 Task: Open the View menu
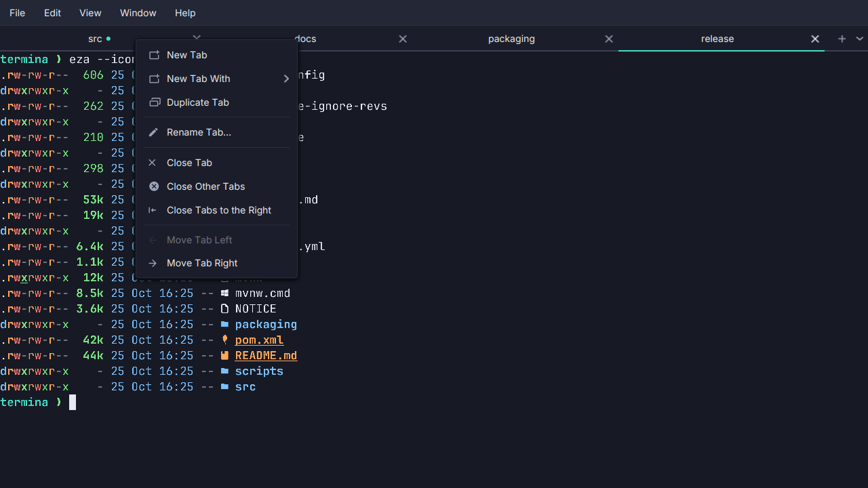(x=90, y=13)
